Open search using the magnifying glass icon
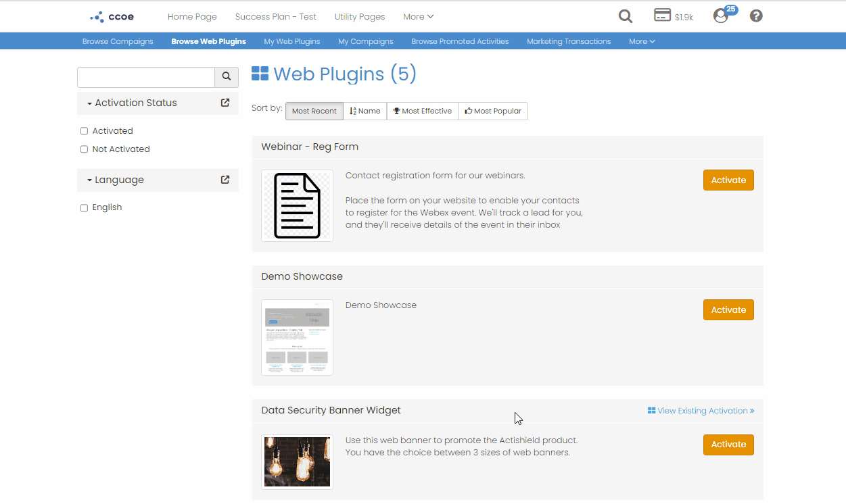Viewport: 846px width, 504px height. coord(625,16)
